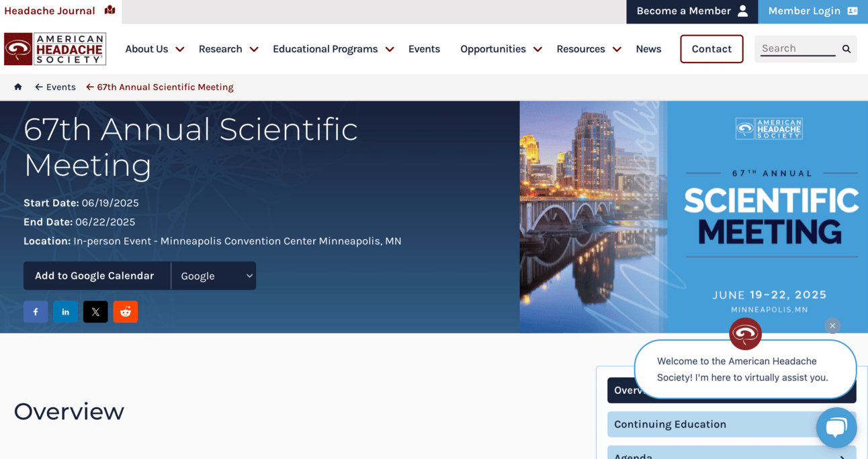Click the Overview section heading
This screenshot has width=868, height=459.
click(69, 411)
